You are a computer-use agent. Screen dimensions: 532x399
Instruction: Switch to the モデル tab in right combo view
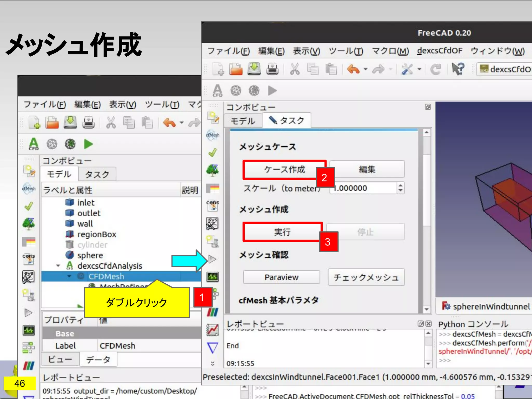pyautogui.click(x=243, y=121)
